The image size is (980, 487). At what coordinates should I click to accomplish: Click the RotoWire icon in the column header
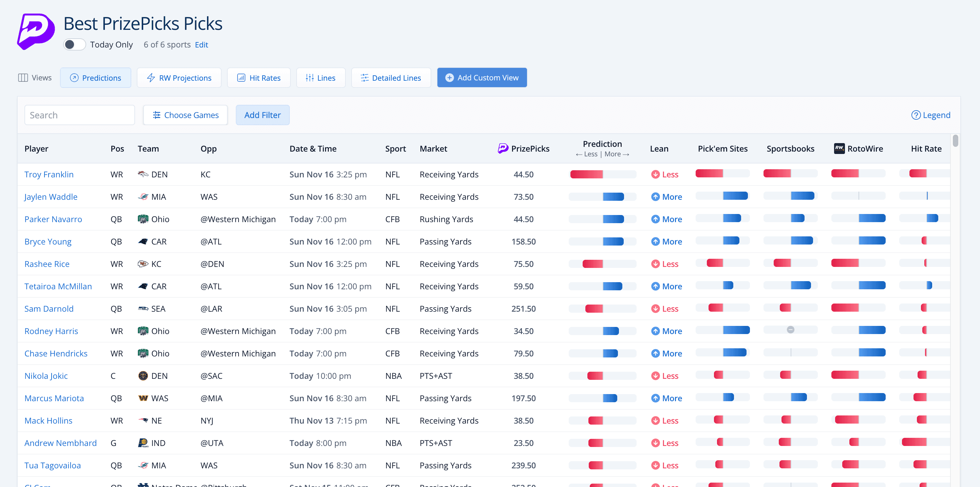(840, 149)
